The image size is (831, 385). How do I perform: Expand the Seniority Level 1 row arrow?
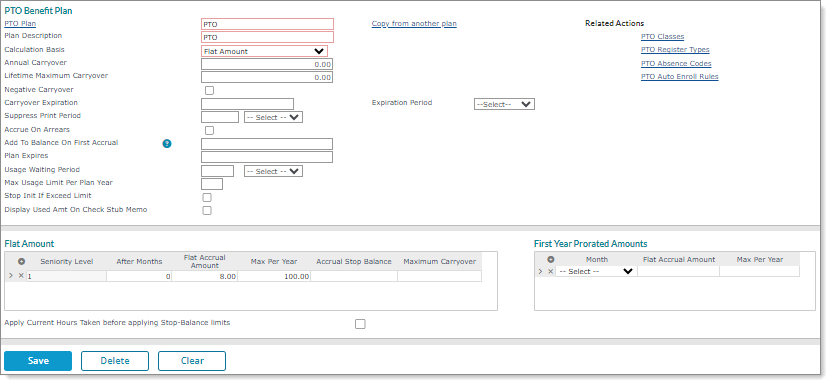11,276
